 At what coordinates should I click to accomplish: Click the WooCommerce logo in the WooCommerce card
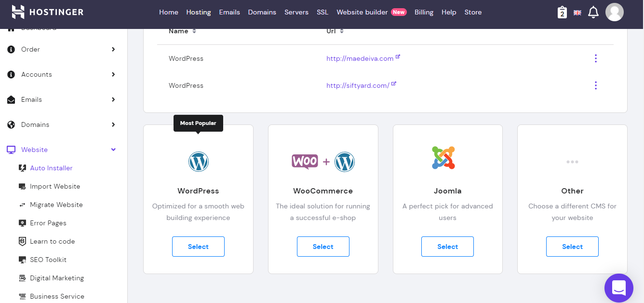[x=305, y=162]
